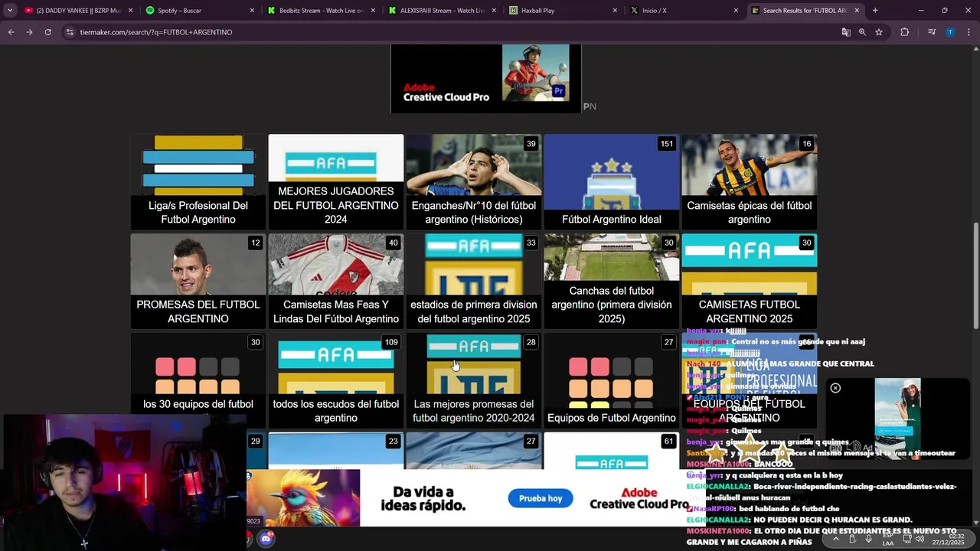Open the ESP LAA language indicator
Viewport: 980px width, 551px height.
click(888, 539)
